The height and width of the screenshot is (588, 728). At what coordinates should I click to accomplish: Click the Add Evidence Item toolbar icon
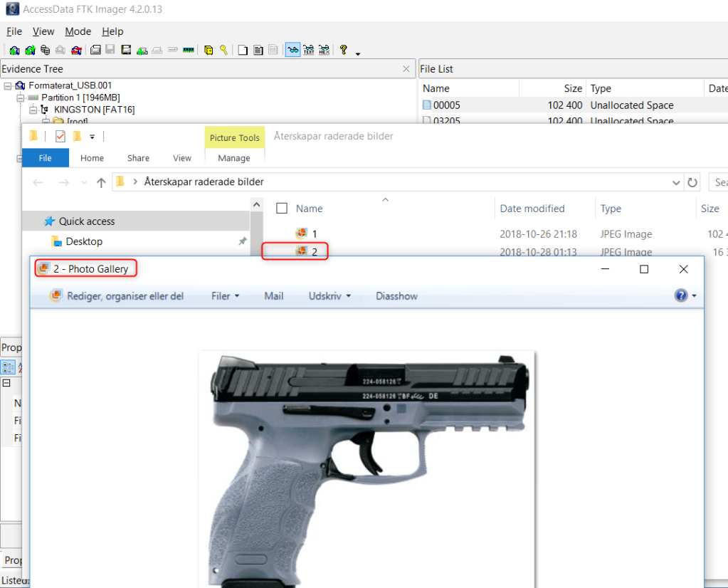(14, 51)
